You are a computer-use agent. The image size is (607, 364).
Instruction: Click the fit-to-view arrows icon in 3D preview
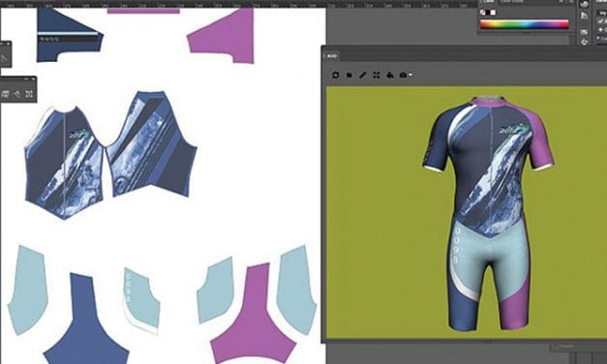click(x=377, y=75)
